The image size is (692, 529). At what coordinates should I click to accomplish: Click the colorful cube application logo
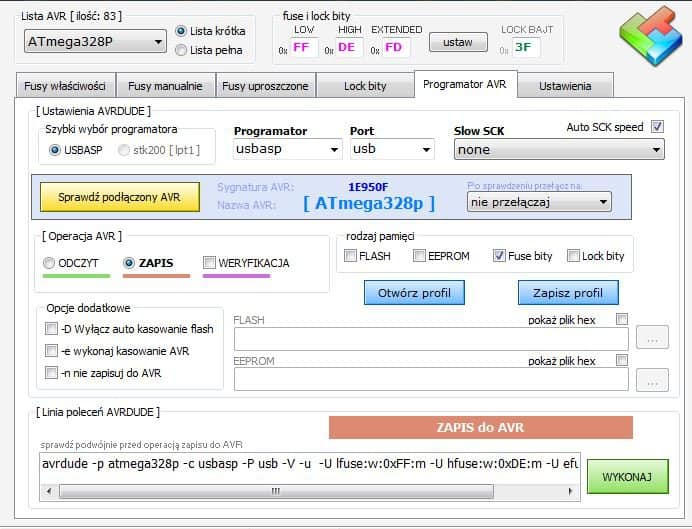(651, 36)
